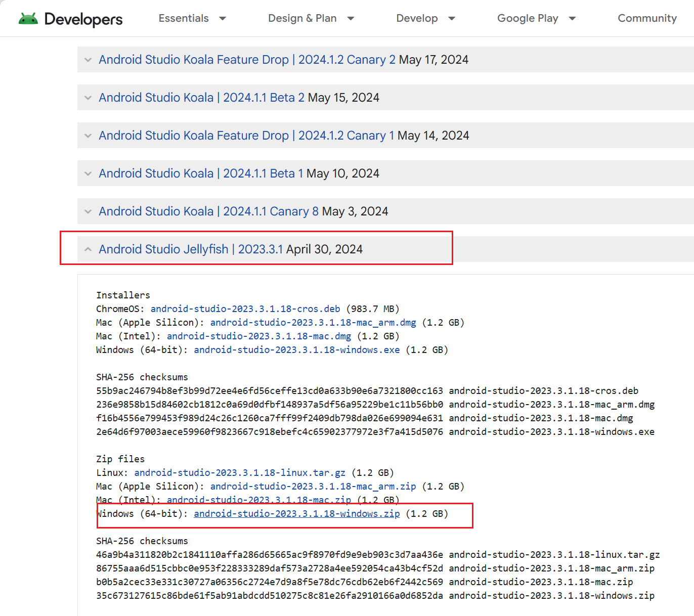Click the Develop dropdown arrow

tap(452, 19)
